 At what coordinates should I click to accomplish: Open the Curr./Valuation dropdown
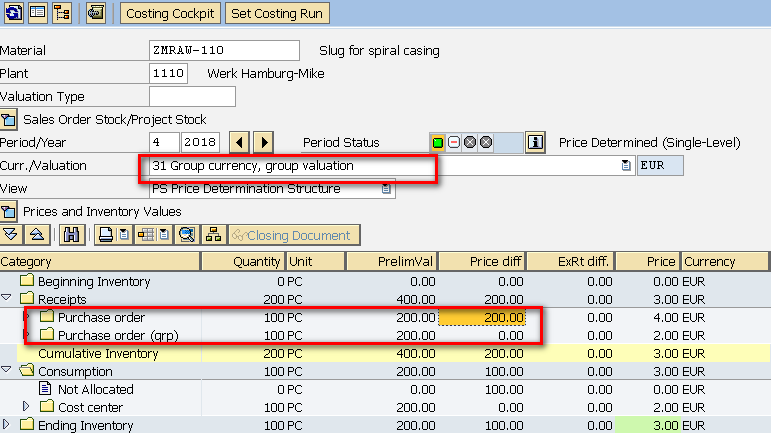tap(626, 165)
